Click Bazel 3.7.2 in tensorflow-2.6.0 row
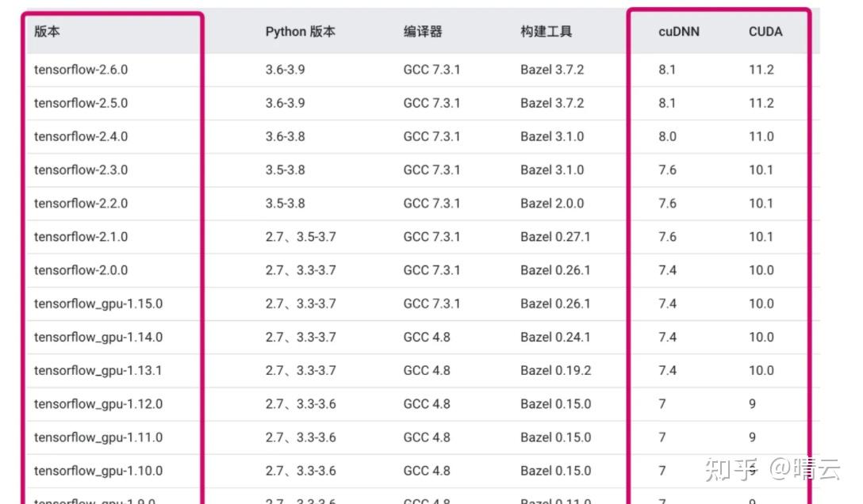 pyautogui.click(x=552, y=70)
